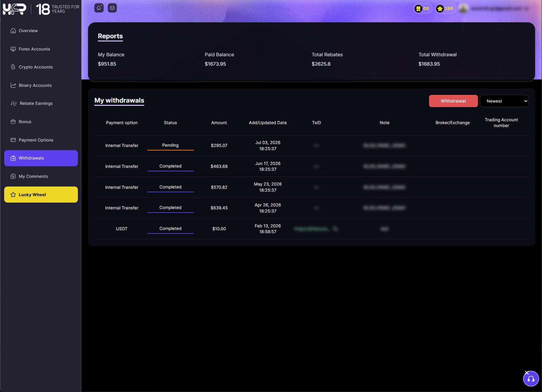542x392 pixels.
Task: Go to Overview page
Action: (x=41, y=31)
